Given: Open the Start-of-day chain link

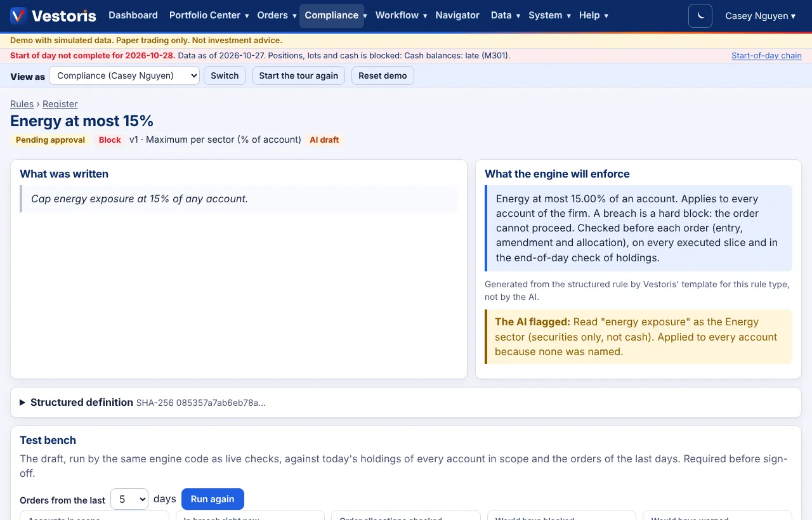Looking at the screenshot, I should (x=766, y=56).
